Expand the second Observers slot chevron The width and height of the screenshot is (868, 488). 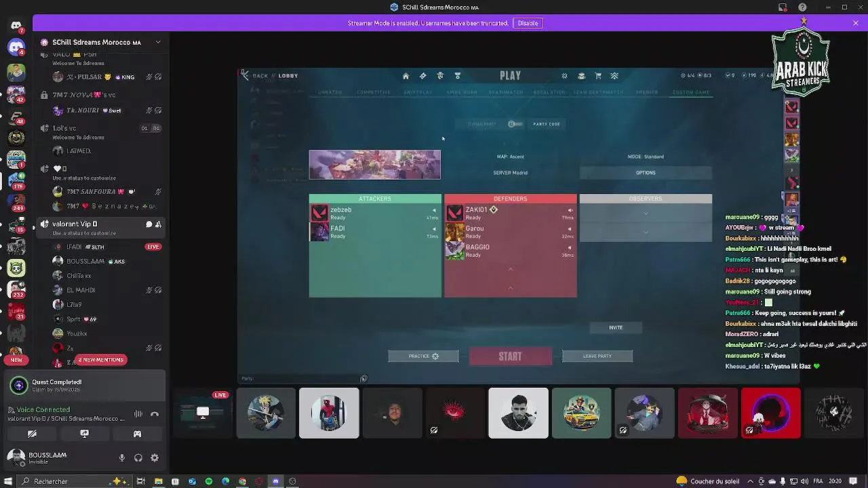[x=646, y=232]
